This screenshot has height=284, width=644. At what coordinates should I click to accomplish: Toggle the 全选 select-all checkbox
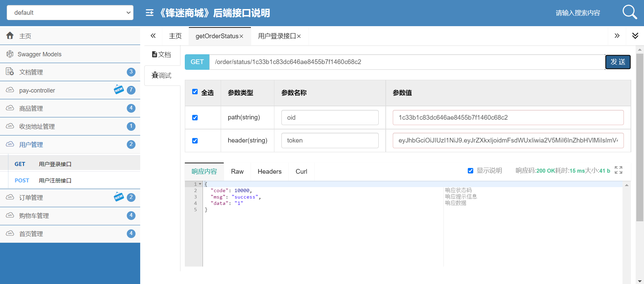195,92
